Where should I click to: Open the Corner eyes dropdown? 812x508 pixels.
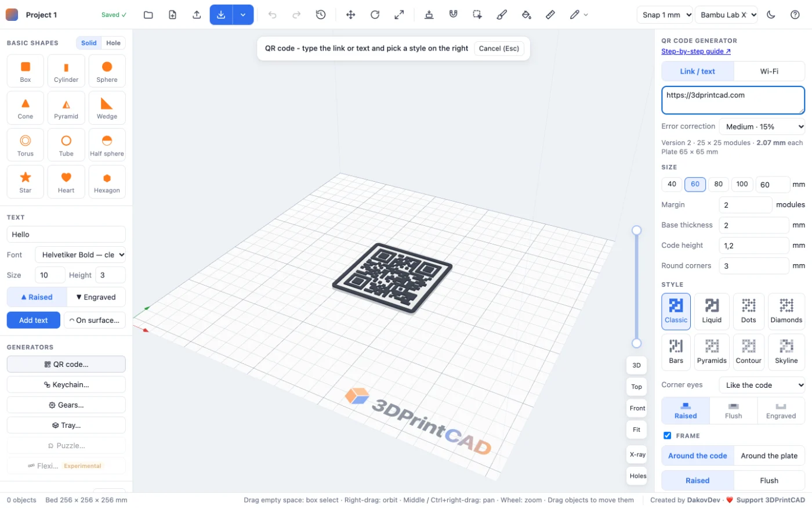tap(763, 385)
